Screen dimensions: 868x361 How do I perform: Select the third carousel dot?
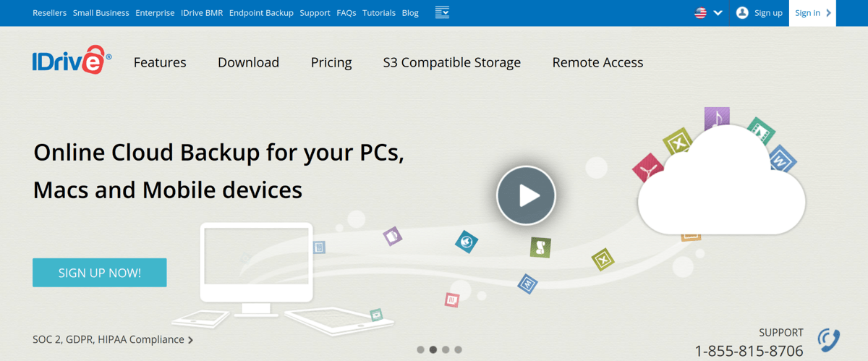[446, 349]
